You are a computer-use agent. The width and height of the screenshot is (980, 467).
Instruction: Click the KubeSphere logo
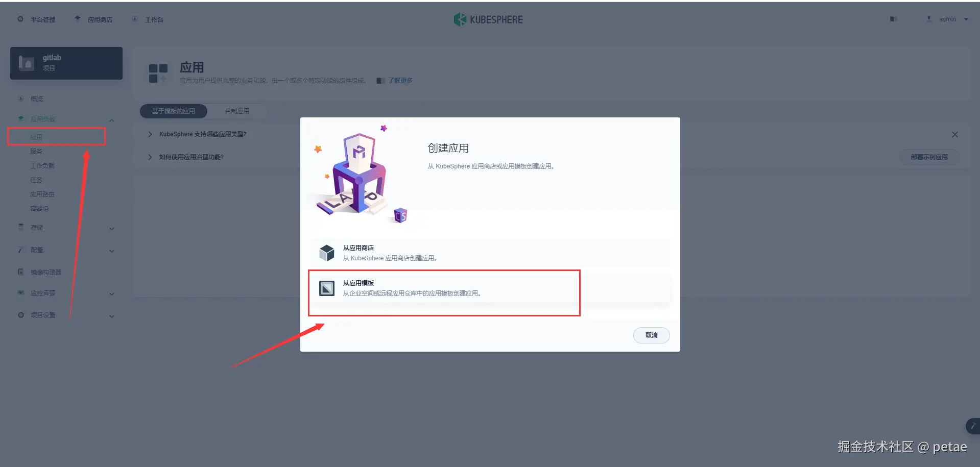point(488,19)
